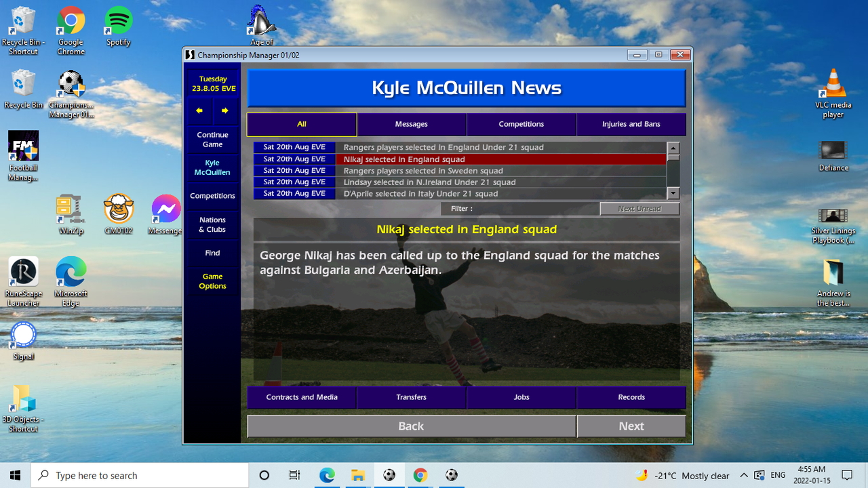
Task: Open notification center icon
Action: click(847, 475)
